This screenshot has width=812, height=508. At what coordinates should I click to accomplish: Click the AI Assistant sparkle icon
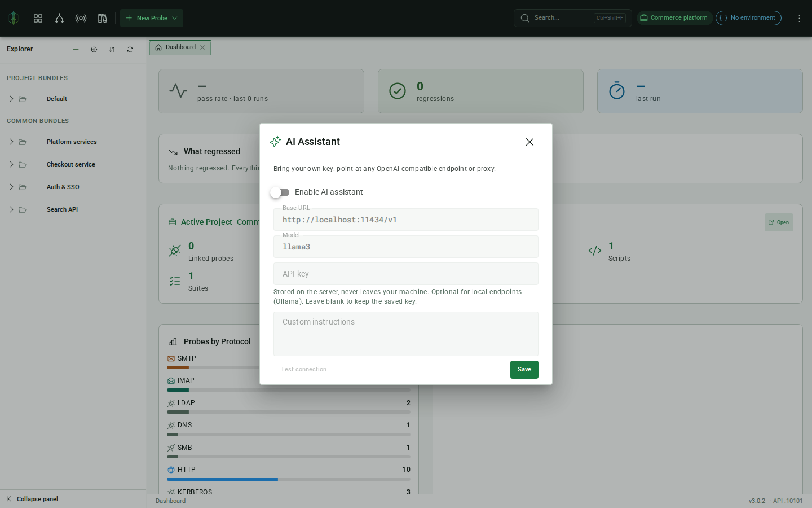[275, 142]
